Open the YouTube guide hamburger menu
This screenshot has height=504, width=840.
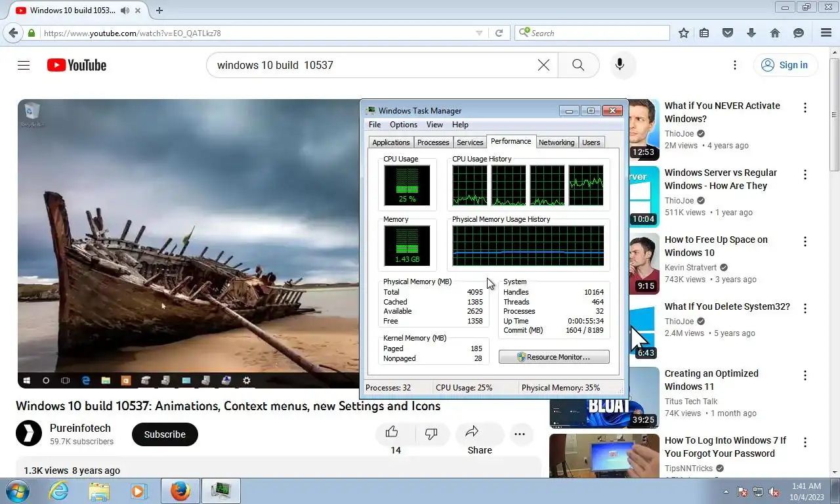(24, 65)
